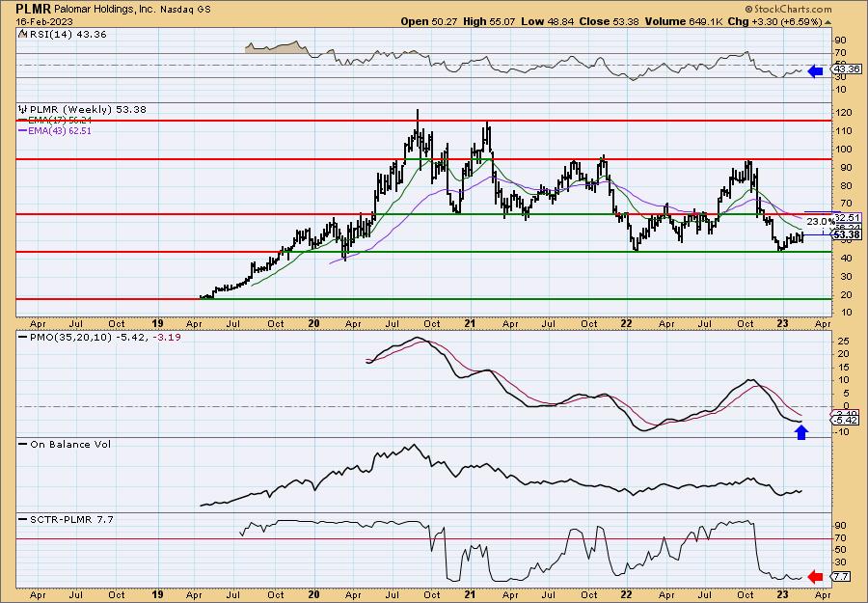
Task: Click the Volume 649.1K value
Action: 682,21
